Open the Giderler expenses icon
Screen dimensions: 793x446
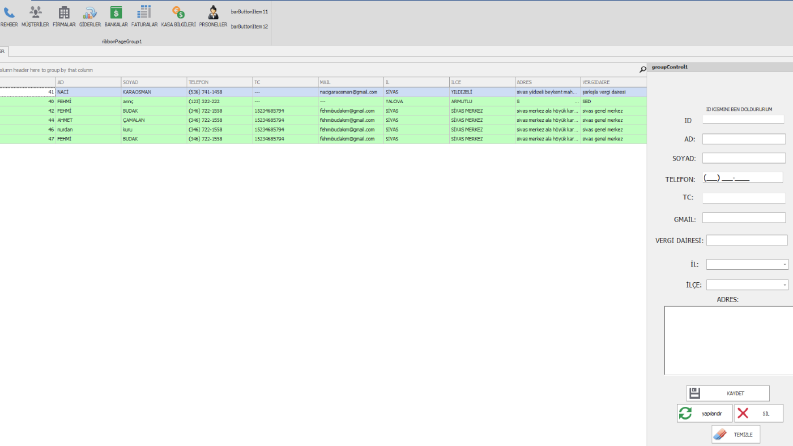[x=90, y=16]
